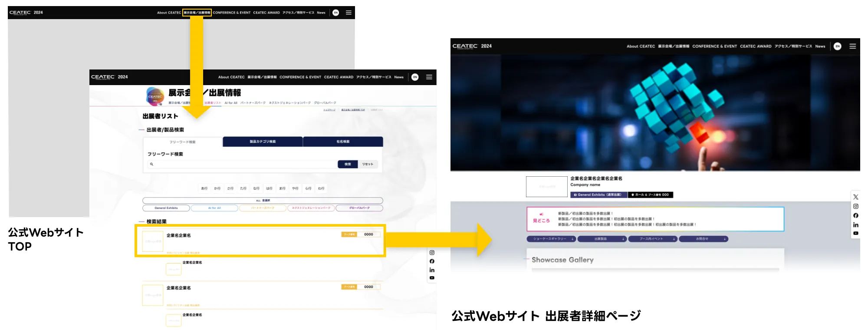Open hamburger menu on exhibitor list page

point(429,77)
